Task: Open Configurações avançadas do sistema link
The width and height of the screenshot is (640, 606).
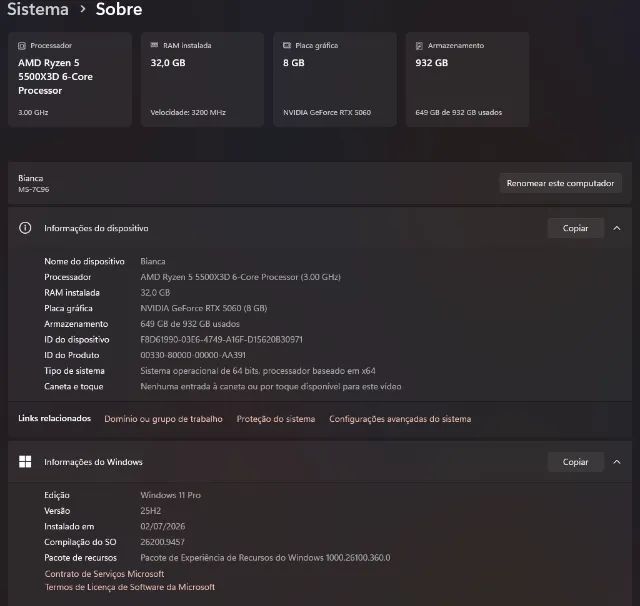Action: [400, 419]
